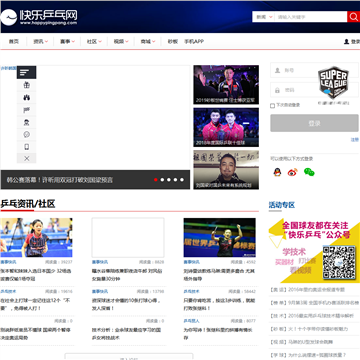Open the 【学球】 sidebar link
Viewport: 360px width, 360px height.
click(x=307, y=355)
